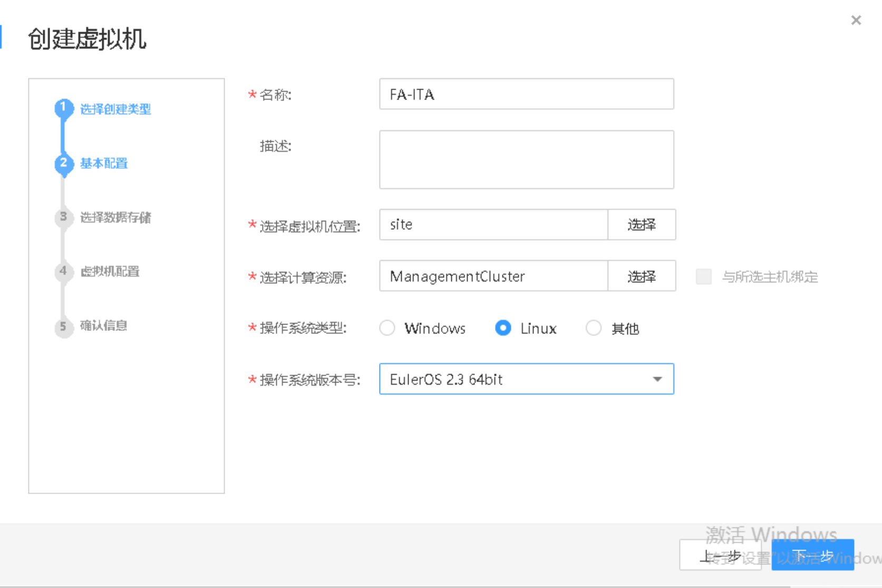Click step 1 选择创建类型 circle icon
Viewport: 882px width, 588px height.
(x=64, y=108)
